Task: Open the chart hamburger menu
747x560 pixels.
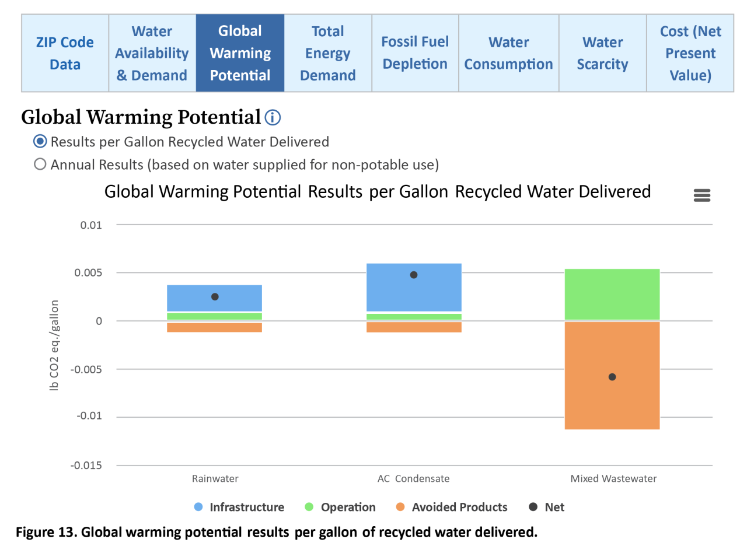Action: pos(701,195)
